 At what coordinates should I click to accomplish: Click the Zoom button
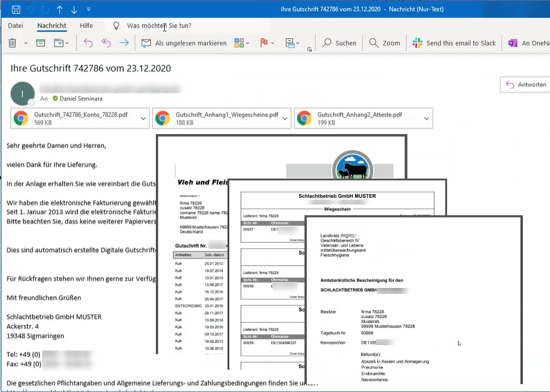point(385,43)
